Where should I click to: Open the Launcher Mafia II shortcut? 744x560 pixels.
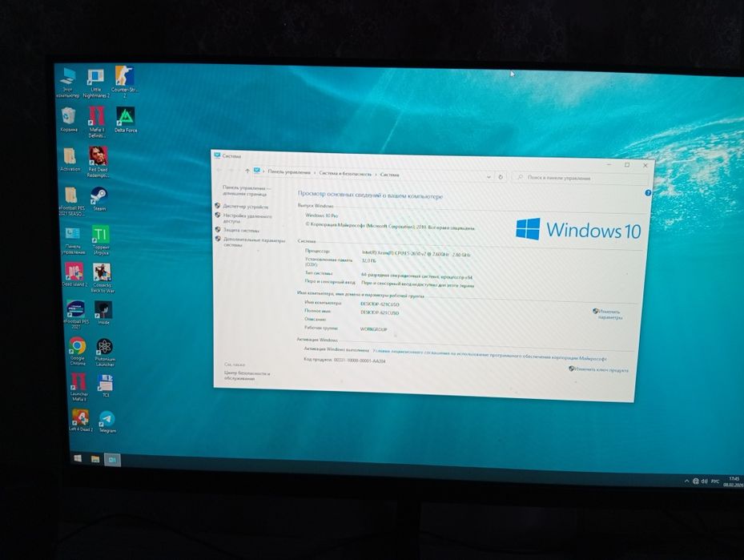78,387
